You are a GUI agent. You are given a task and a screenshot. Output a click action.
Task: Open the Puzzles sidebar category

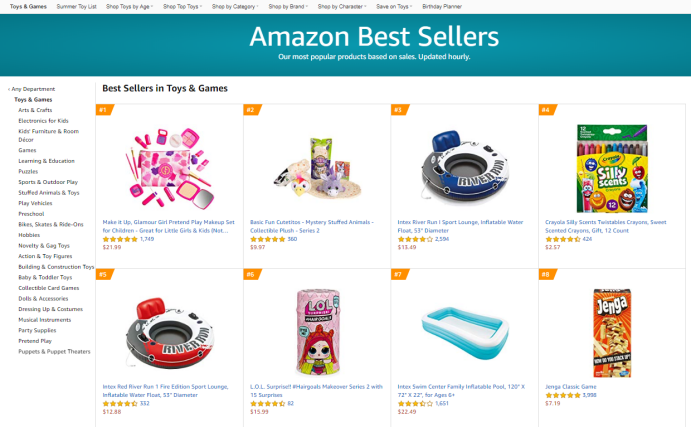coord(28,171)
